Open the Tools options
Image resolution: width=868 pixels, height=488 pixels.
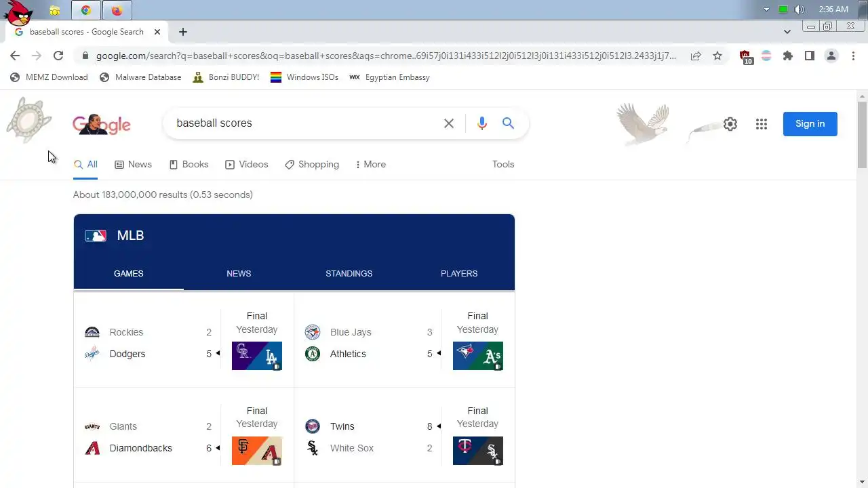[x=503, y=165]
